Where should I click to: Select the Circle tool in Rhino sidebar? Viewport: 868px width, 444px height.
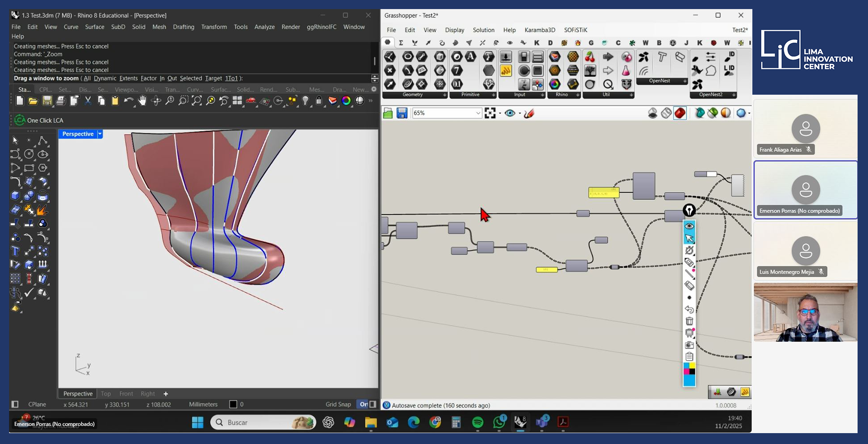[x=29, y=154]
